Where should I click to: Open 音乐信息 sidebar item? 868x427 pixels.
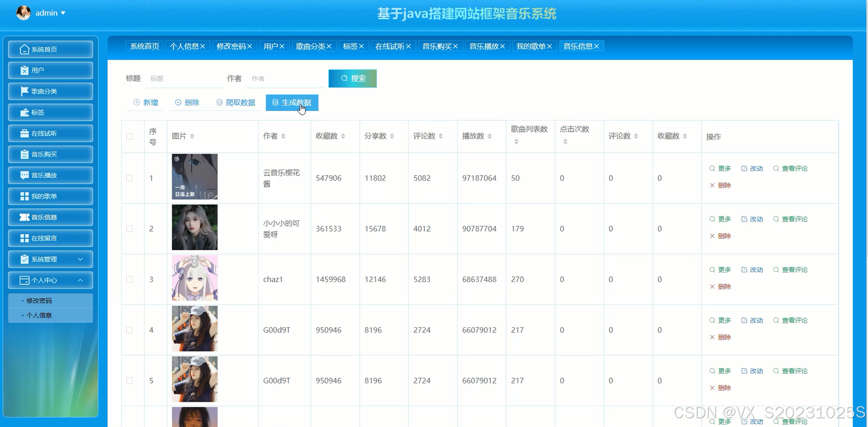[50, 217]
